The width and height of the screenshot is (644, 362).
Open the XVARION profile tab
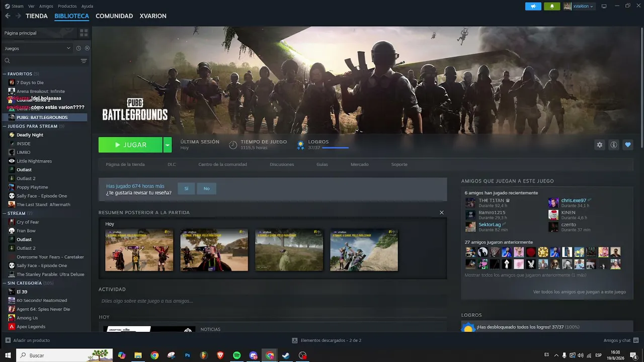pos(153,16)
